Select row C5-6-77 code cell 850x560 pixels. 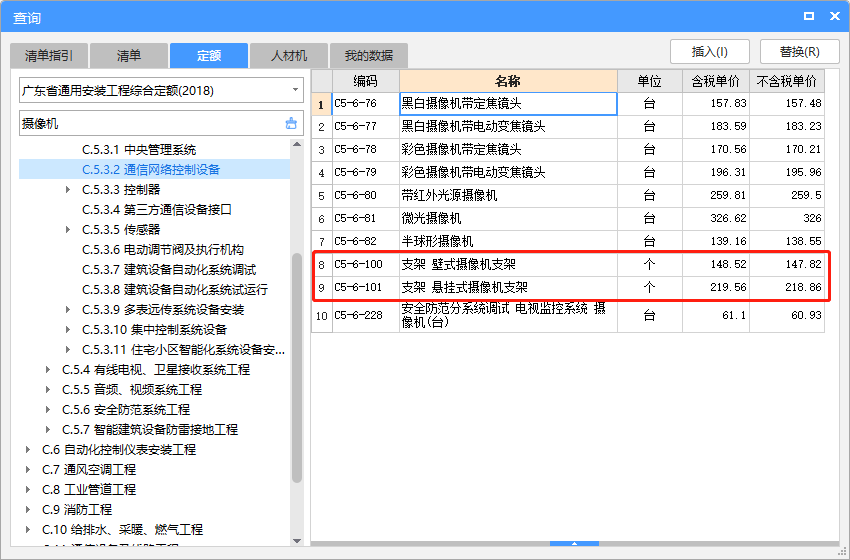pyautogui.click(x=366, y=126)
